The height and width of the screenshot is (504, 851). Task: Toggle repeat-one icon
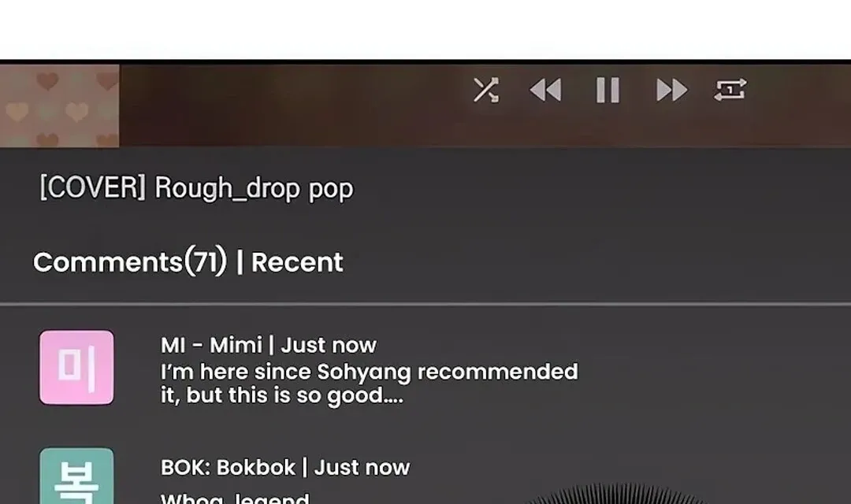pyautogui.click(x=730, y=90)
